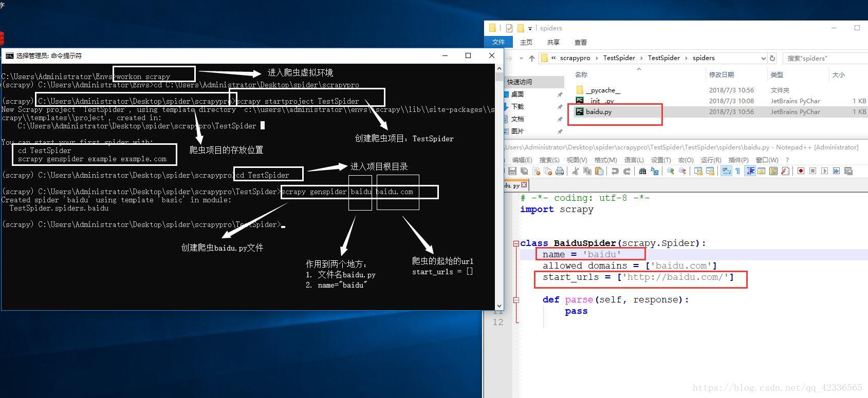Open Replace dialog toolbar icon

click(x=655, y=171)
